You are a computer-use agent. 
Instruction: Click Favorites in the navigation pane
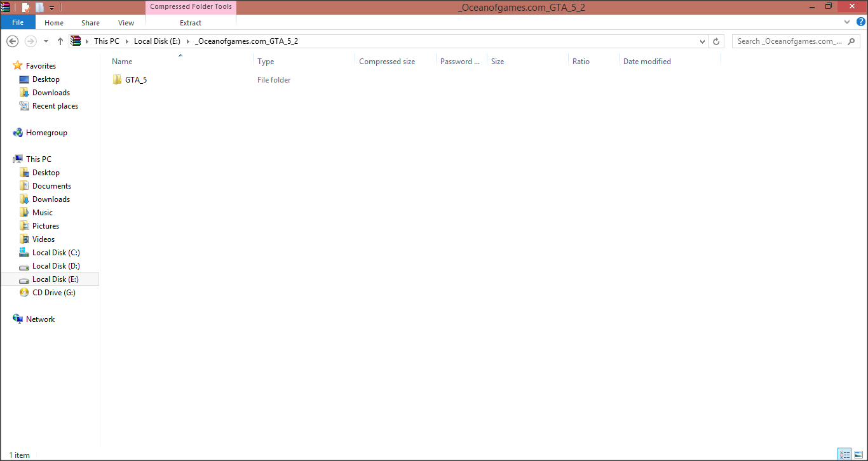41,66
